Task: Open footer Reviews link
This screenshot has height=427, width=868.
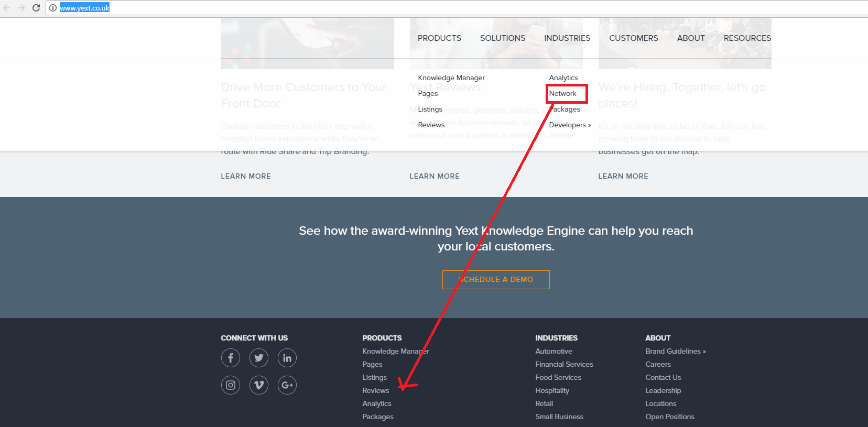Action: tap(376, 390)
